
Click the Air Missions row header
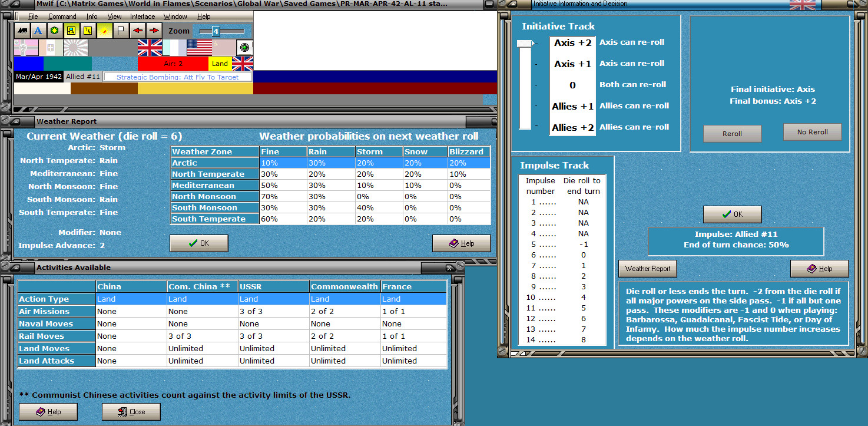(x=57, y=312)
